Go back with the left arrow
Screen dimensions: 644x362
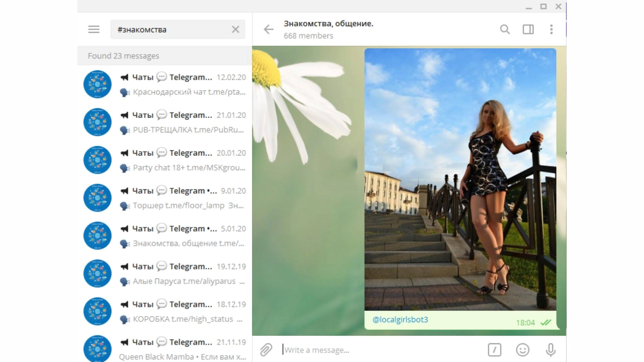pyautogui.click(x=269, y=29)
